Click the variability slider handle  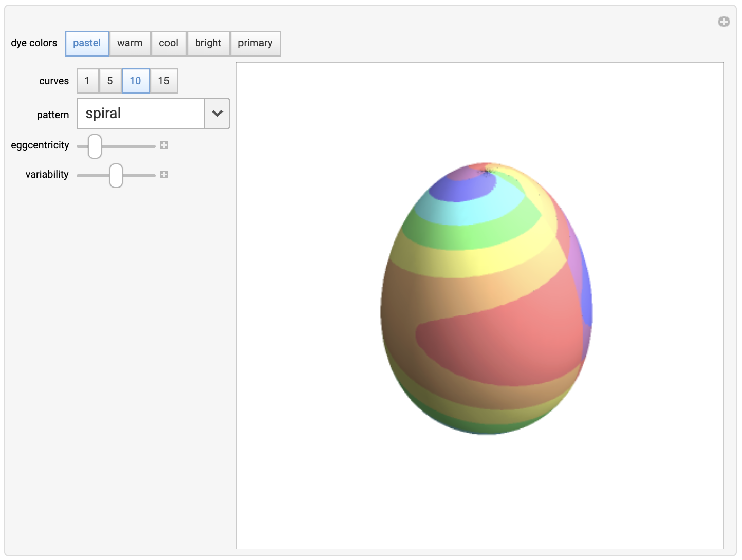115,175
